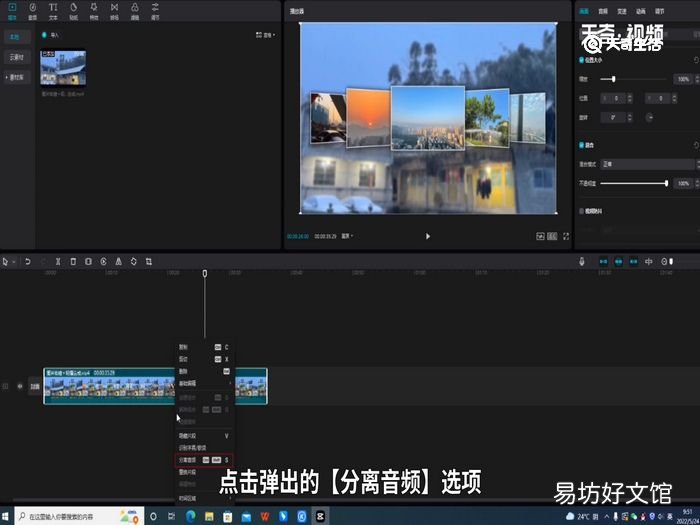Adjust the Scale slider handle
The image size is (700, 525).
pos(613,79)
